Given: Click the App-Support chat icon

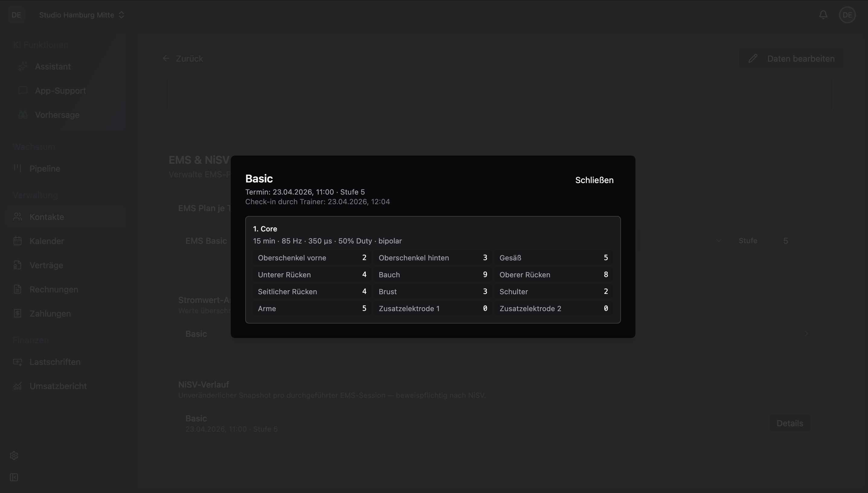Looking at the screenshot, I should (23, 91).
